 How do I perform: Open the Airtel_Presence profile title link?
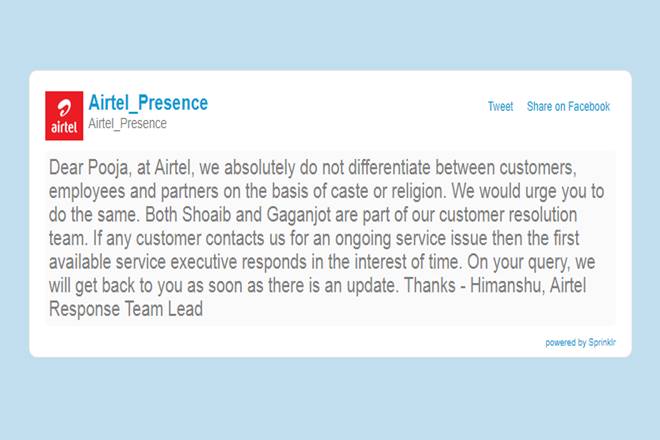tap(148, 103)
